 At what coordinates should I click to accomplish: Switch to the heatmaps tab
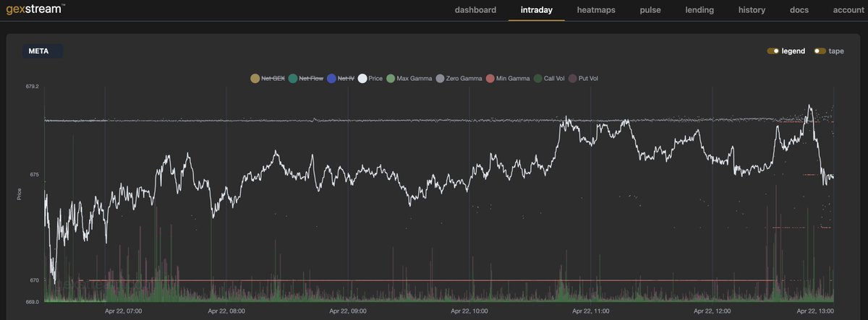pos(597,10)
